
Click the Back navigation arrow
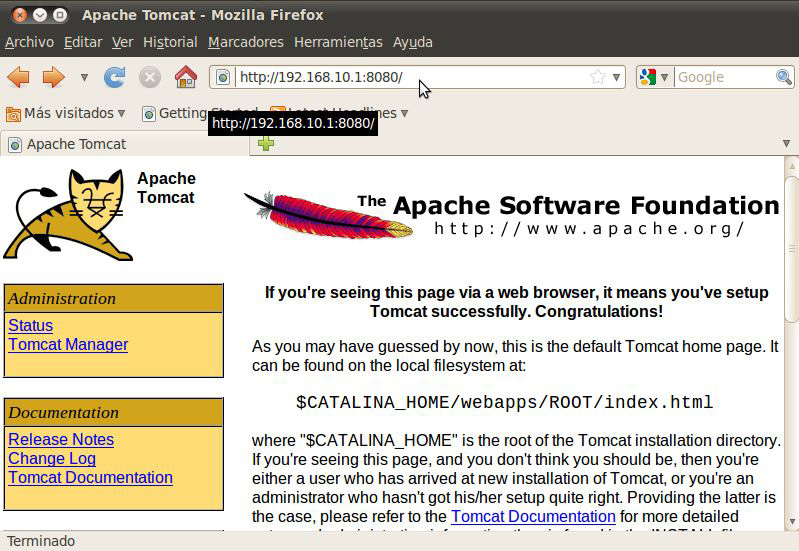[x=18, y=77]
